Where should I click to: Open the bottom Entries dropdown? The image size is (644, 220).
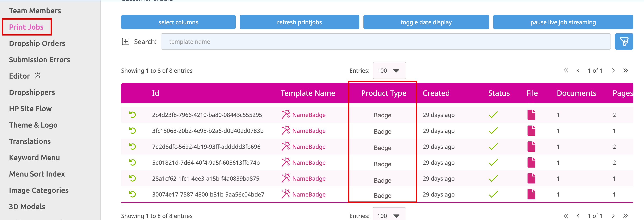(x=389, y=215)
